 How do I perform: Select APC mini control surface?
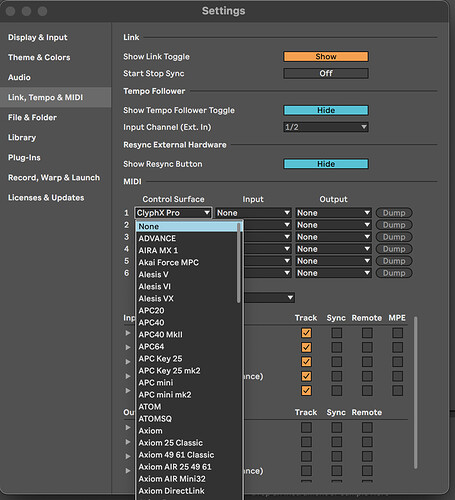(x=187, y=382)
